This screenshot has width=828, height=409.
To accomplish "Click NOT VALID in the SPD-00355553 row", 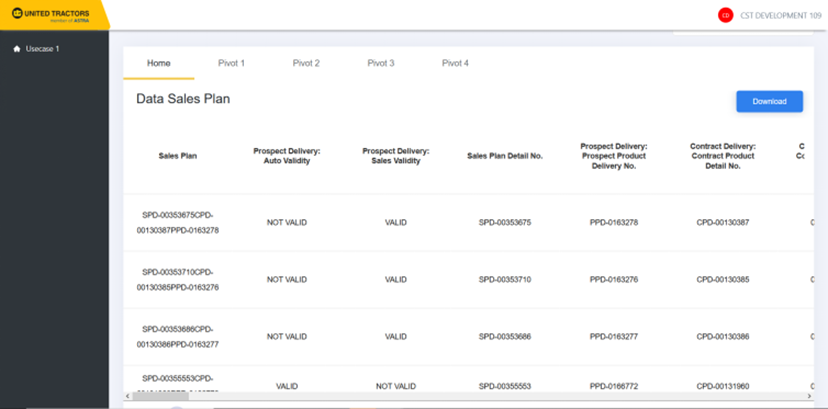I will pos(396,386).
